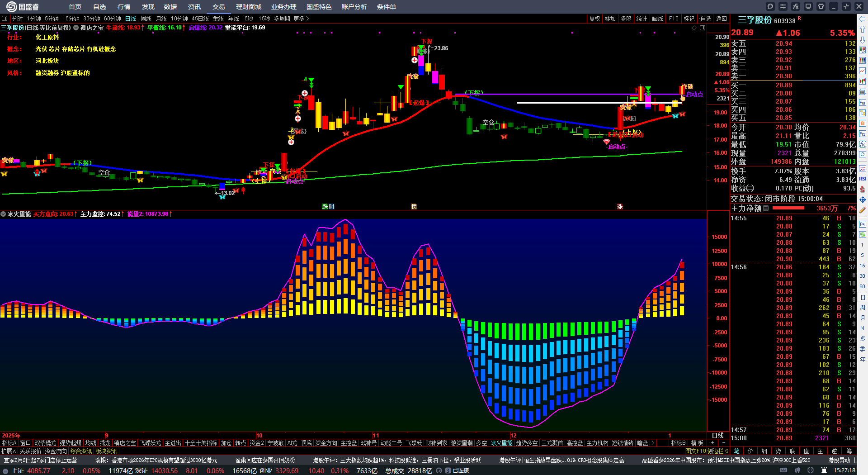Open the 行情 menu
The image size is (868, 475).
click(124, 7)
